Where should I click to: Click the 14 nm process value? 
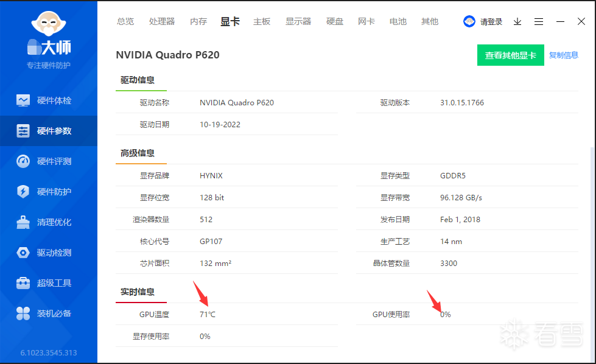tap(451, 242)
